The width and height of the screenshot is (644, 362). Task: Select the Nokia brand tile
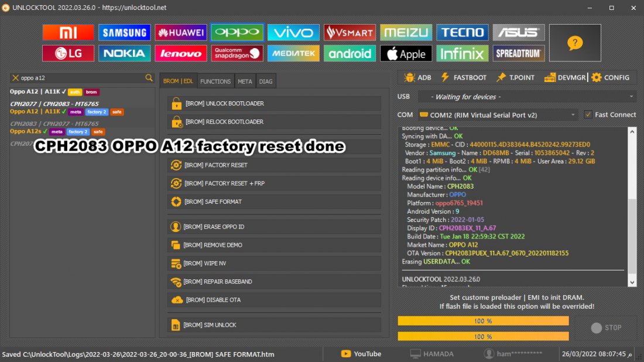pos(125,53)
